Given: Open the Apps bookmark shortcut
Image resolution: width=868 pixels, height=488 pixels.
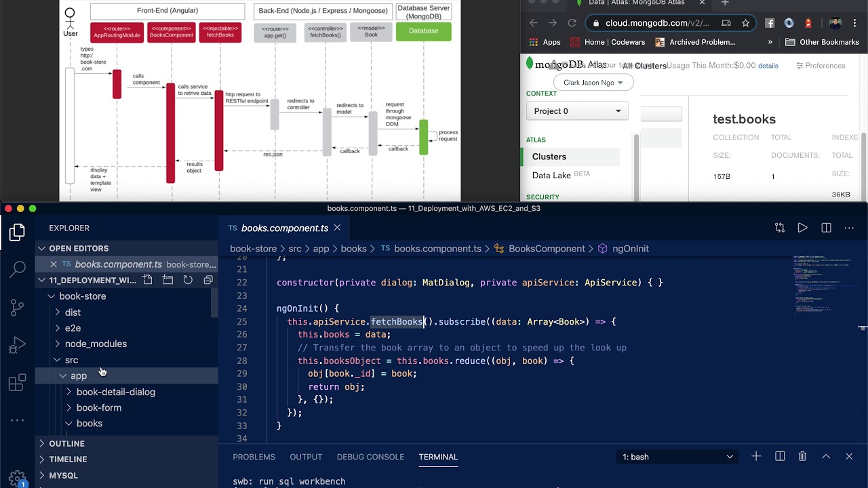Looking at the screenshot, I should pyautogui.click(x=545, y=42).
